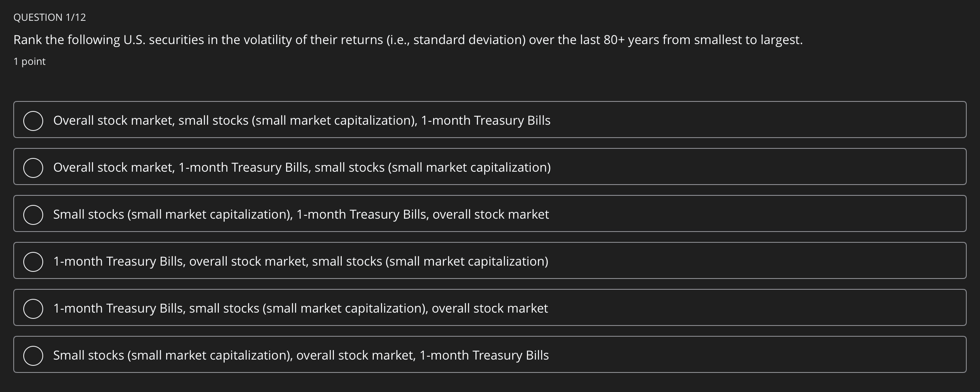
Task: Click the third answer option row
Action: (490, 214)
